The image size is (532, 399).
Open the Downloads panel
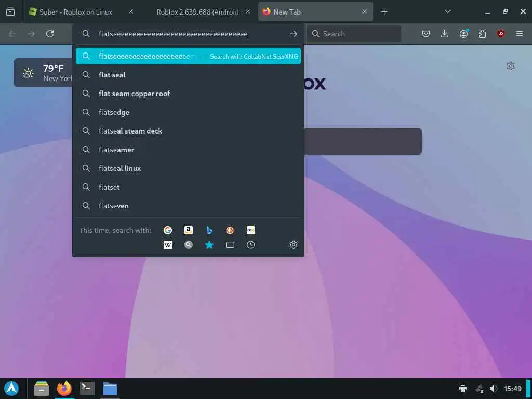[x=445, y=34]
